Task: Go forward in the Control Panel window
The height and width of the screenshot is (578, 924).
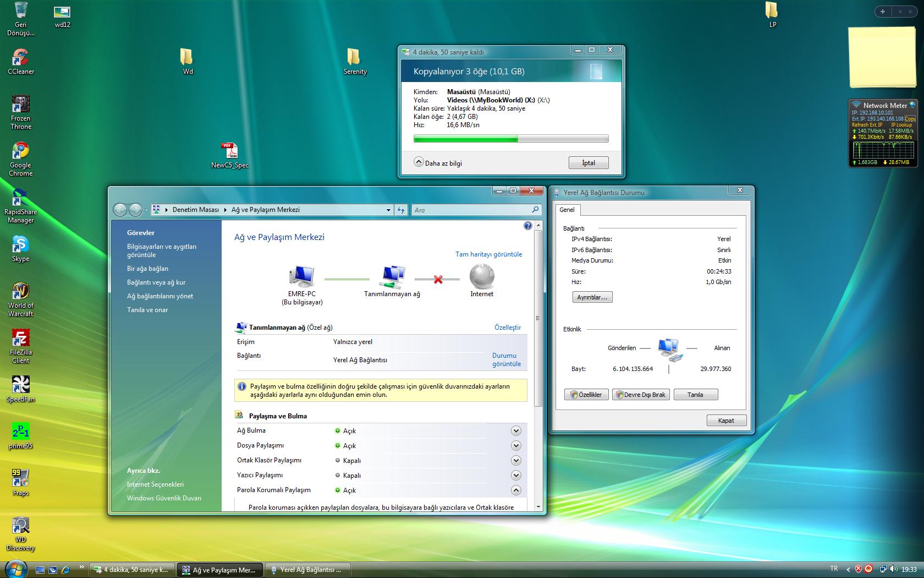Action: click(135, 210)
